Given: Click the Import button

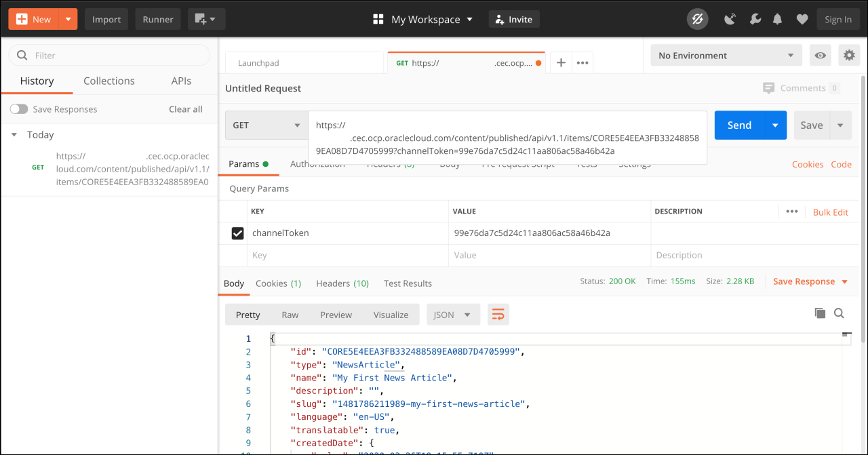Looking at the screenshot, I should [106, 19].
